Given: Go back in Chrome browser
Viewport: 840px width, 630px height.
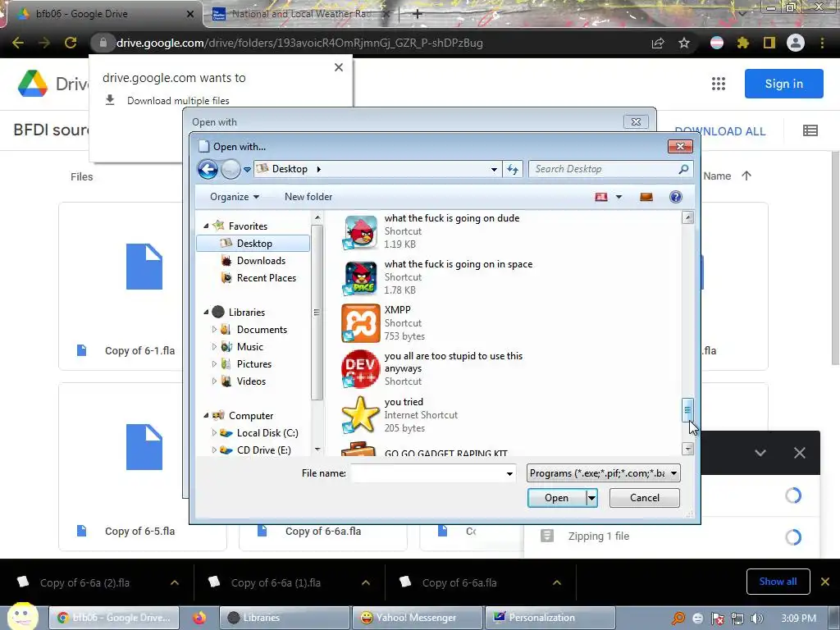Looking at the screenshot, I should click(18, 43).
